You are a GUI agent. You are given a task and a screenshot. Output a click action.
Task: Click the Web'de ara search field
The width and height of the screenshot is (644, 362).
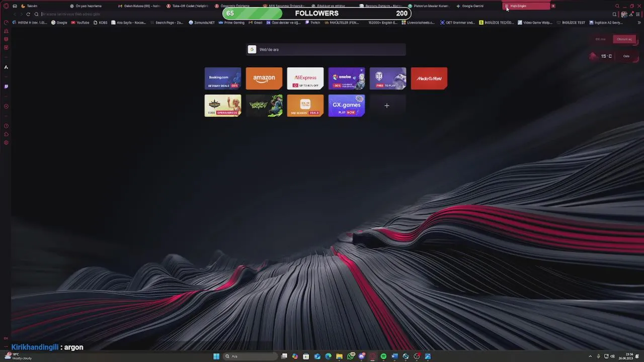pyautogui.click(x=326, y=49)
